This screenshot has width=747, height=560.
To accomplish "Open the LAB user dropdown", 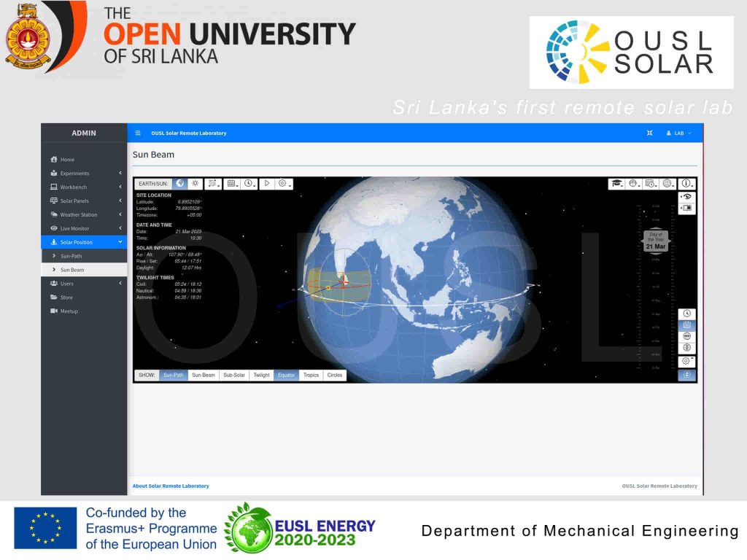I will point(678,133).
